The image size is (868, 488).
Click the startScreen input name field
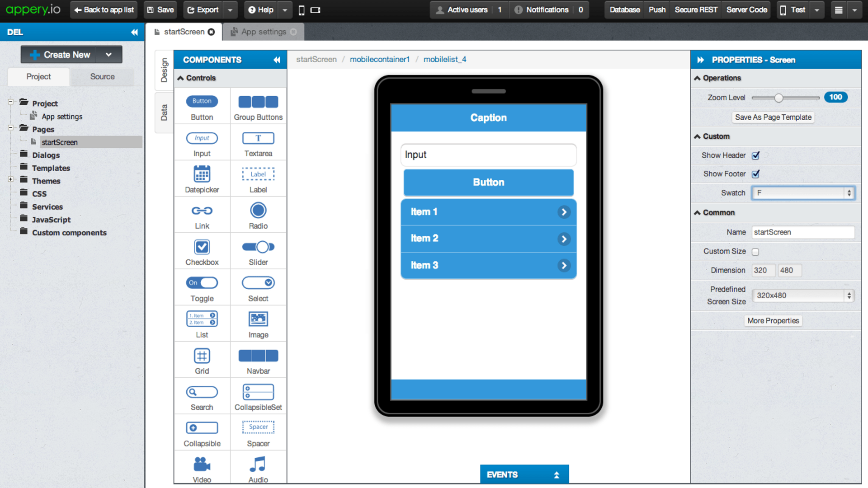tap(802, 232)
